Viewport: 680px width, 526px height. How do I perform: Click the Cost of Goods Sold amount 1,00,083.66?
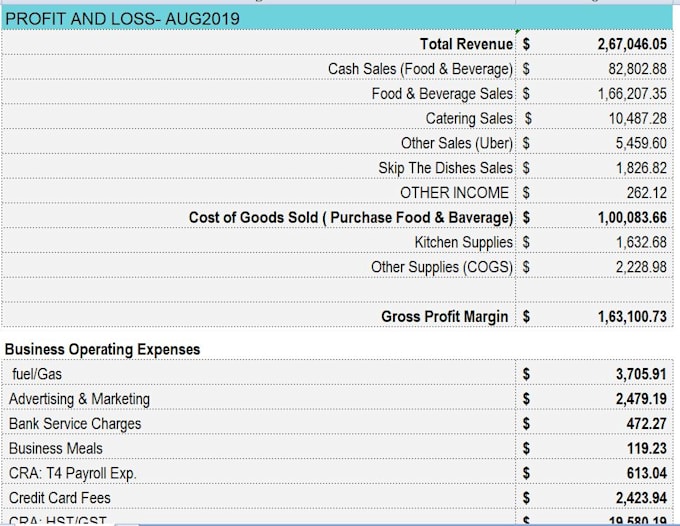tap(632, 217)
